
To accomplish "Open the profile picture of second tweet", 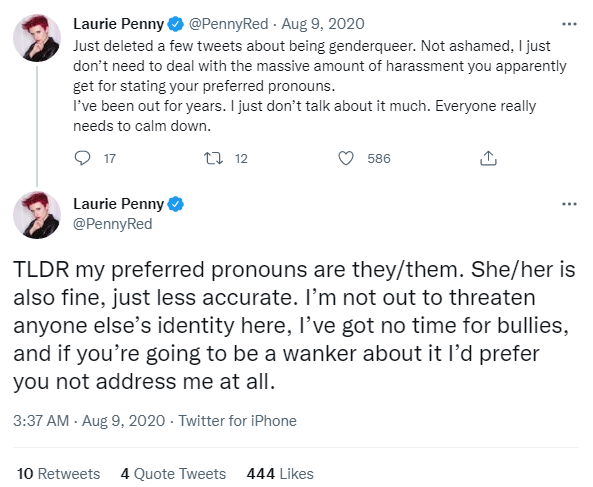I will click(37, 215).
